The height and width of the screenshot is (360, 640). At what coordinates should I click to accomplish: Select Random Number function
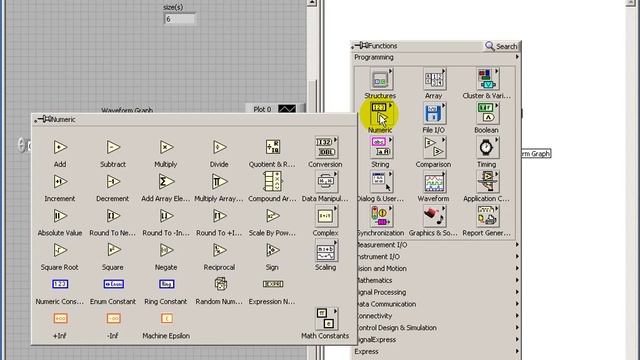(x=220, y=284)
